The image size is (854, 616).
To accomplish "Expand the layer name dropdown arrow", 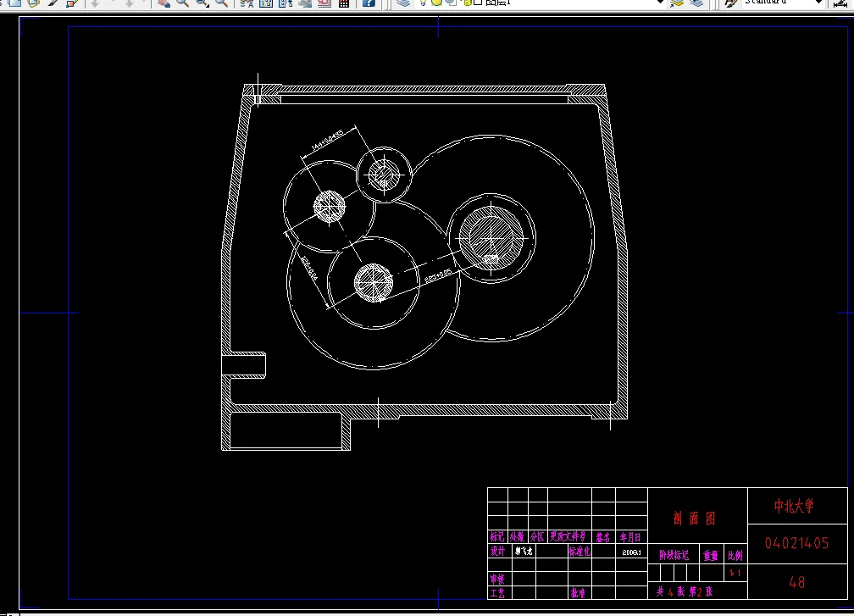I will click(x=660, y=3).
